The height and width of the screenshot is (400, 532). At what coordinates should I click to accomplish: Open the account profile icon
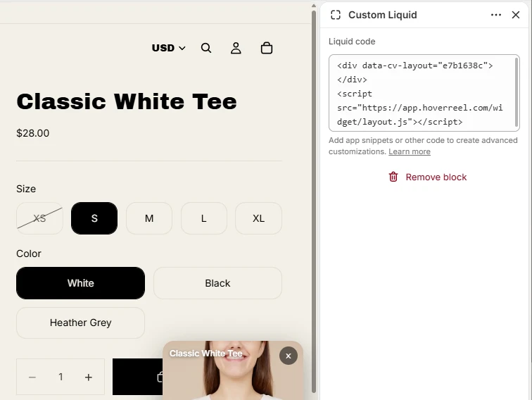236,48
